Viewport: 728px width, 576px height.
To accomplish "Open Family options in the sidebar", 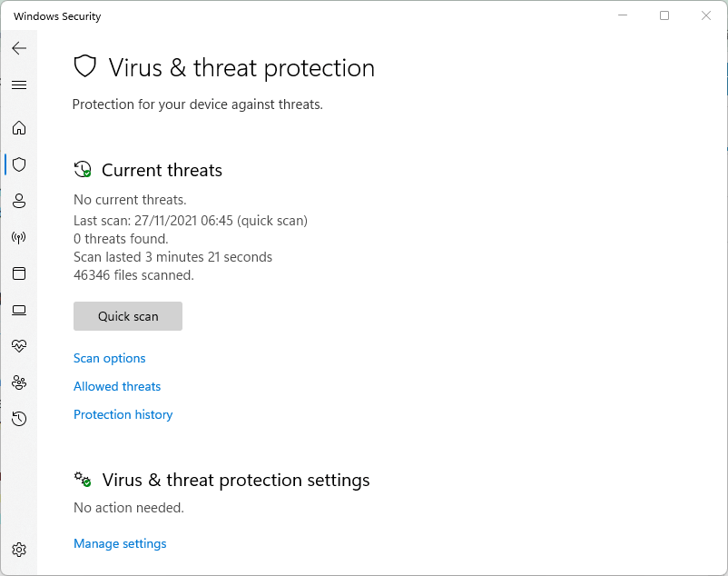I will (19, 382).
